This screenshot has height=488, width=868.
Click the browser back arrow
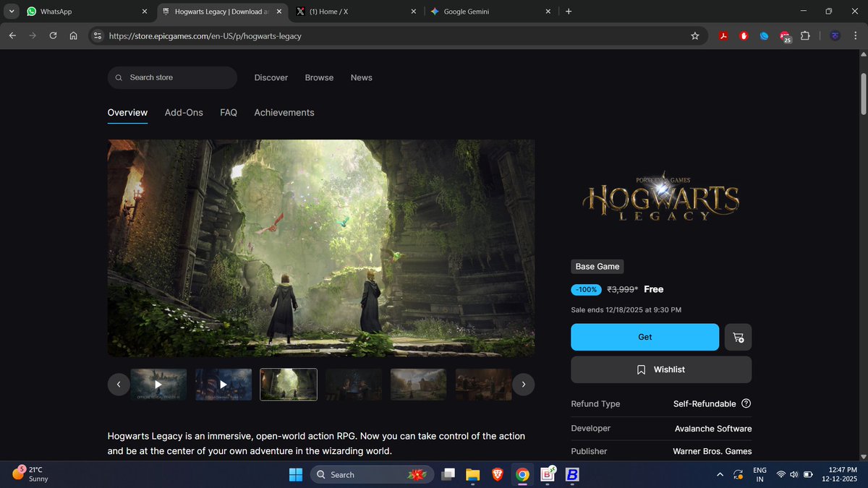point(12,35)
